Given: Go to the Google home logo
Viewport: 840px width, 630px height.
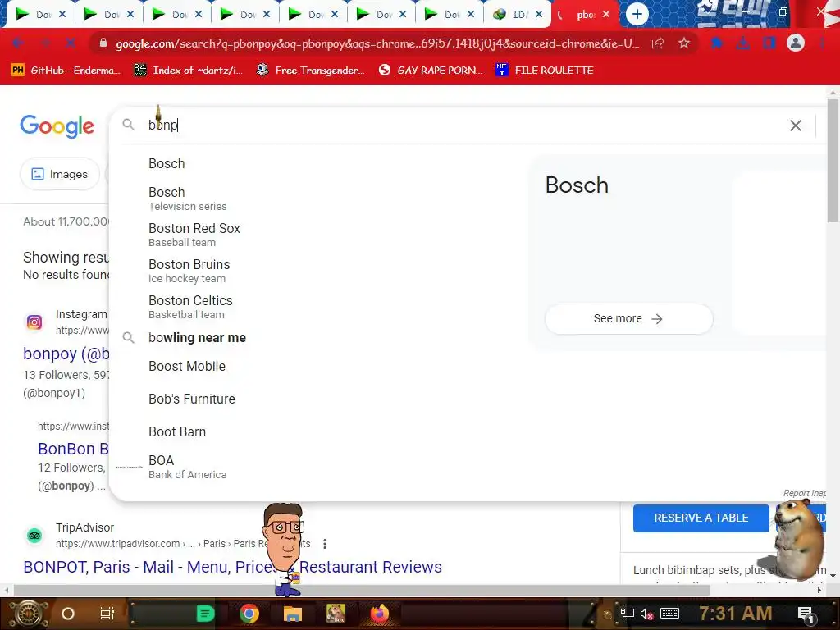Looking at the screenshot, I should click(x=57, y=126).
